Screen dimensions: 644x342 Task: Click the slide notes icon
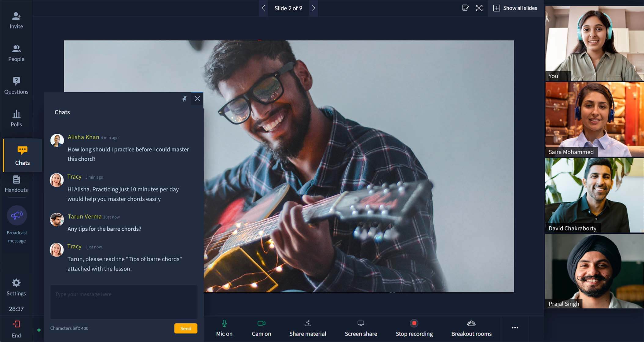465,8
